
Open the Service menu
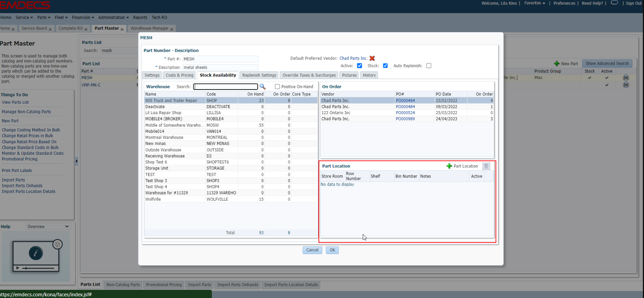[24, 18]
